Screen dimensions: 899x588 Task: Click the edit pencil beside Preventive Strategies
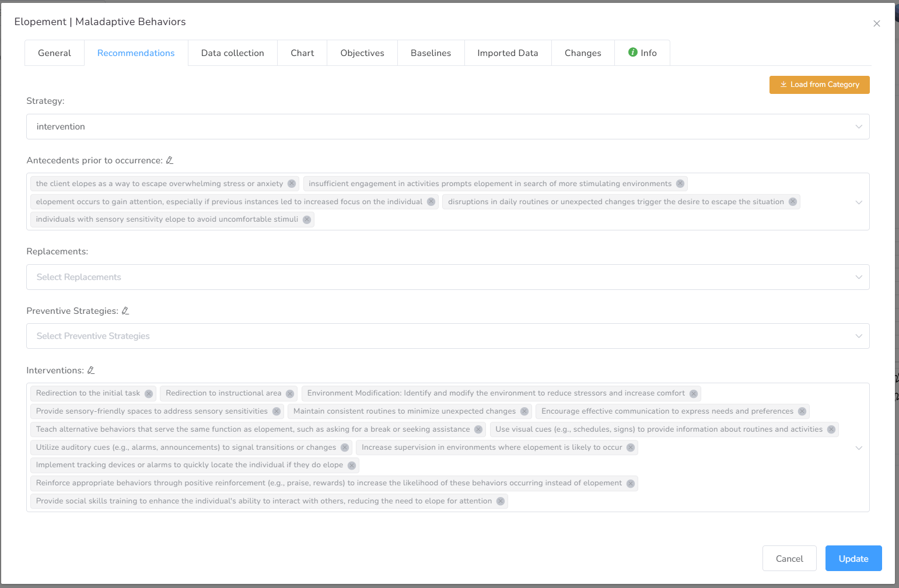coord(125,311)
